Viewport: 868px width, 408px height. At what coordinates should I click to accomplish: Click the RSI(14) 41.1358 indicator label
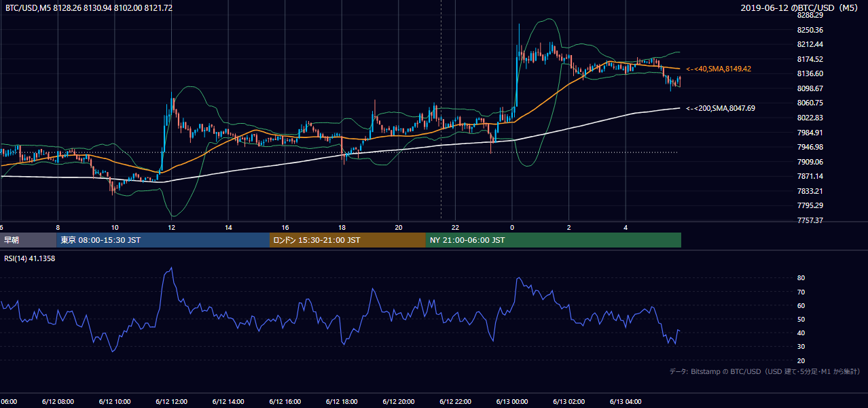click(x=30, y=258)
